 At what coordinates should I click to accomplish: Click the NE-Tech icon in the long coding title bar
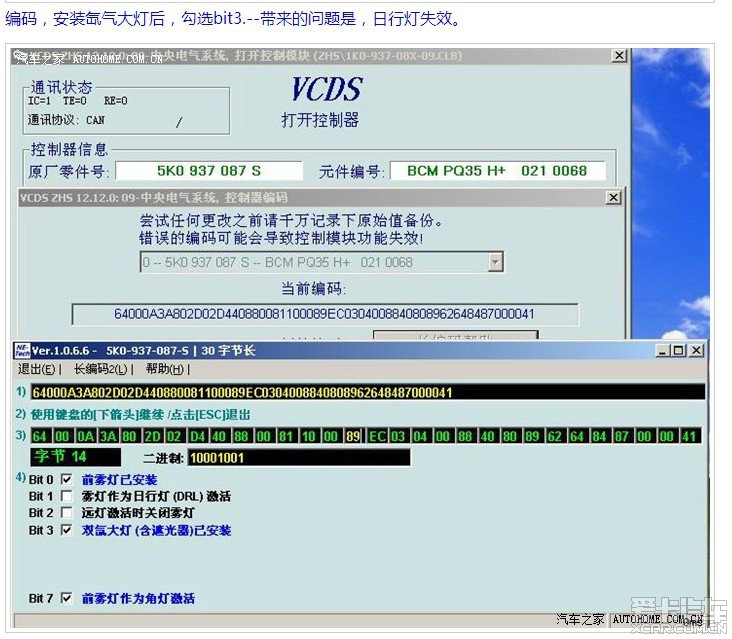[22, 350]
